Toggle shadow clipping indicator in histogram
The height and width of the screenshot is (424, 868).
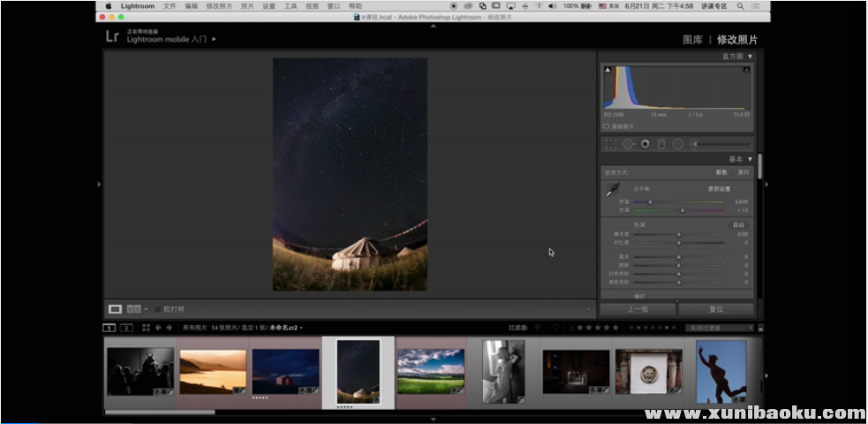608,70
